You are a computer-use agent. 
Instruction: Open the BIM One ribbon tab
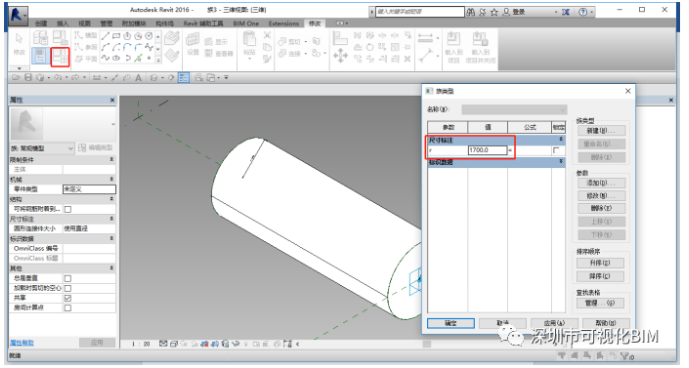(246, 23)
